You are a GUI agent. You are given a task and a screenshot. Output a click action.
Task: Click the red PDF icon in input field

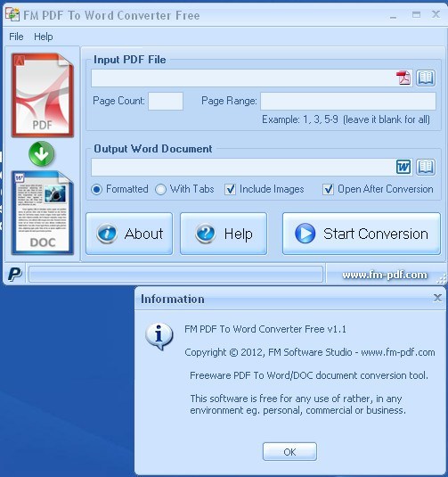click(x=403, y=78)
